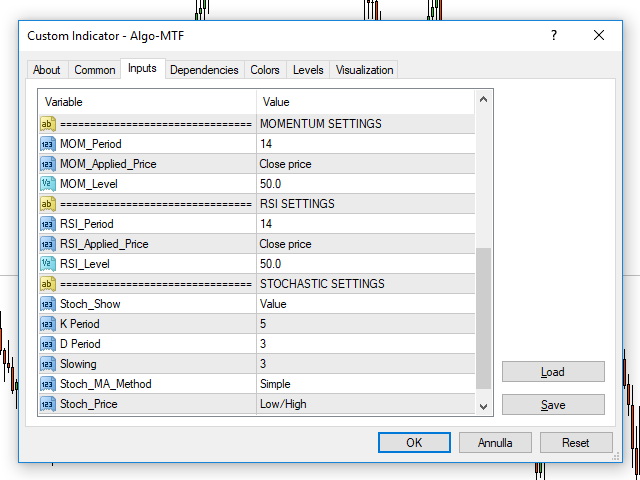
Task: Open the Stoch_MA_Method value Simple
Action: point(364,384)
